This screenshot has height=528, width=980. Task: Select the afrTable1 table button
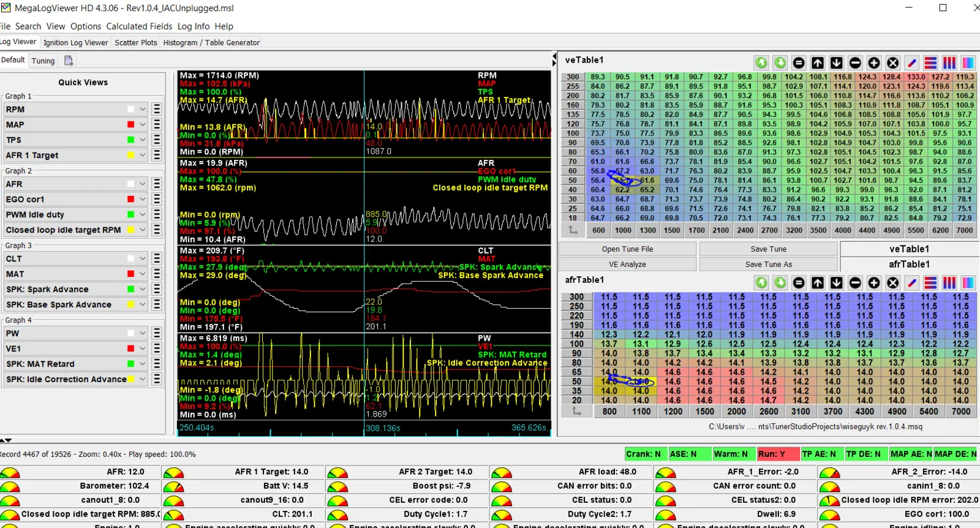(x=910, y=264)
